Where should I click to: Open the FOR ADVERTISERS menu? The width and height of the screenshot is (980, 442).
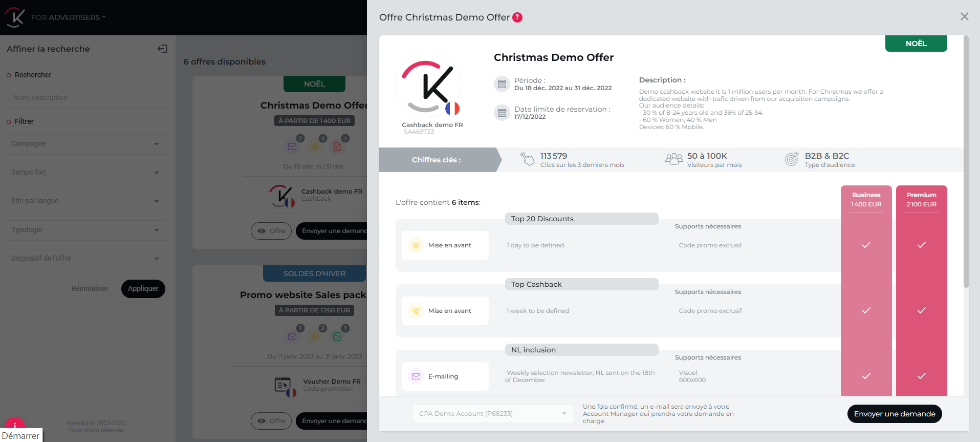click(68, 17)
